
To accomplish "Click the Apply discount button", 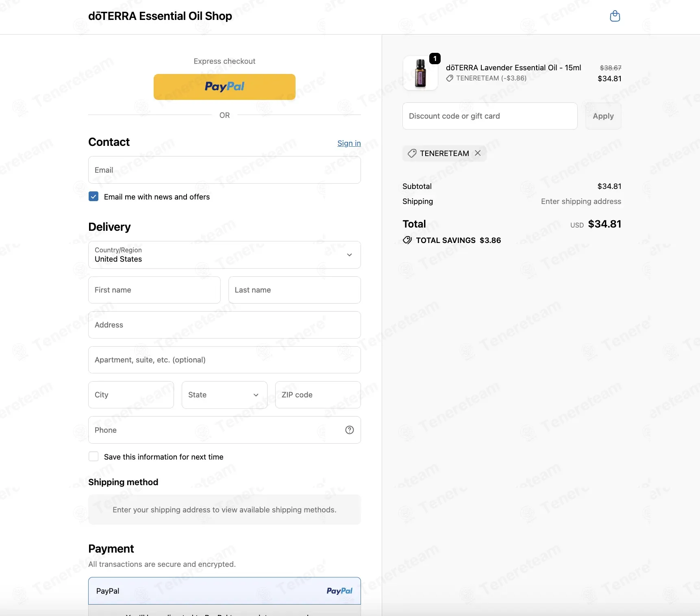I will pyautogui.click(x=603, y=116).
